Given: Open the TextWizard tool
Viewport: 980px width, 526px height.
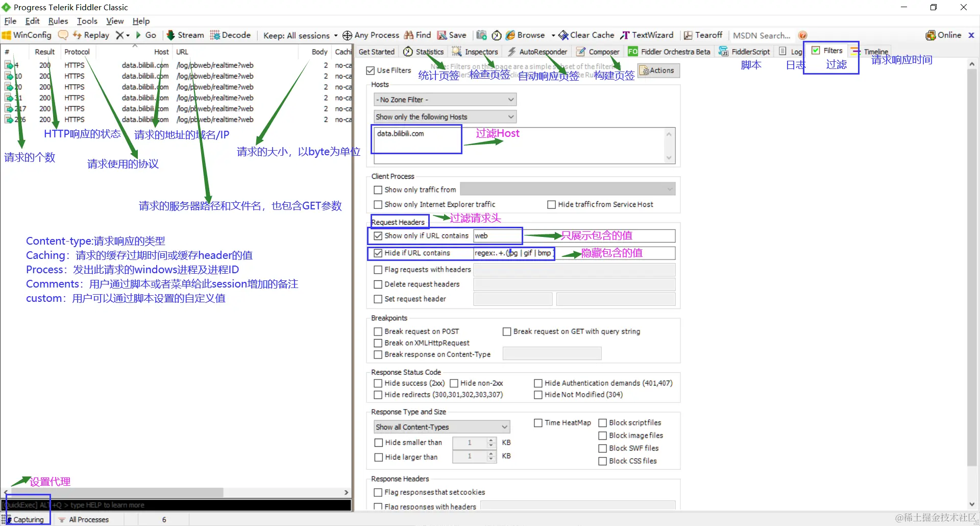Looking at the screenshot, I should (647, 35).
